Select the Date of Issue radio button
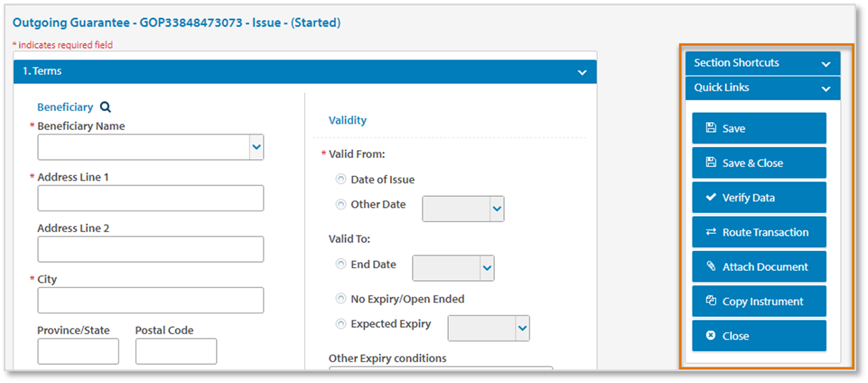 point(341,180)
